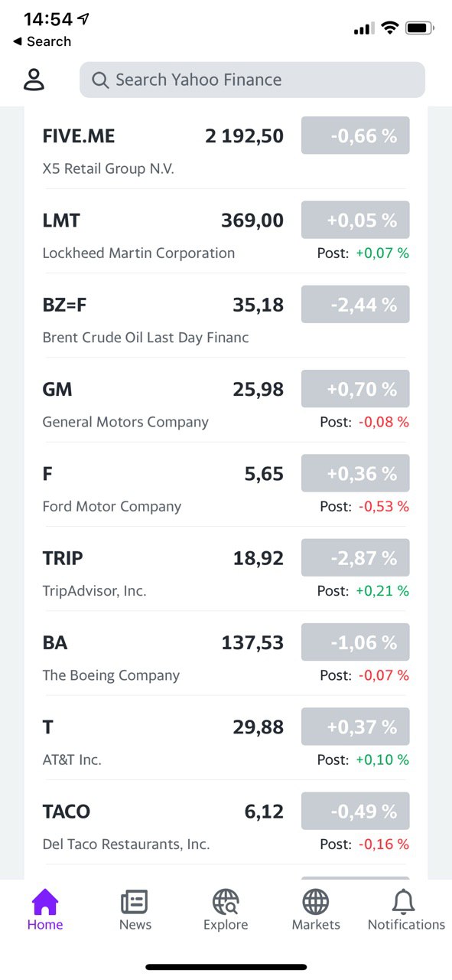452x980 pixels.
Task: Open the user profile icon
Action: coord(34,80)
